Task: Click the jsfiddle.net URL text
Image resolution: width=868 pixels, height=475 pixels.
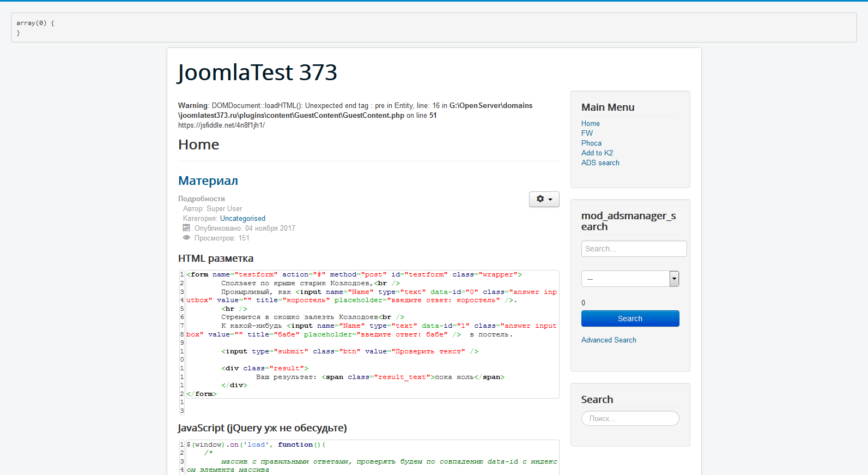Action: [221, 125]
